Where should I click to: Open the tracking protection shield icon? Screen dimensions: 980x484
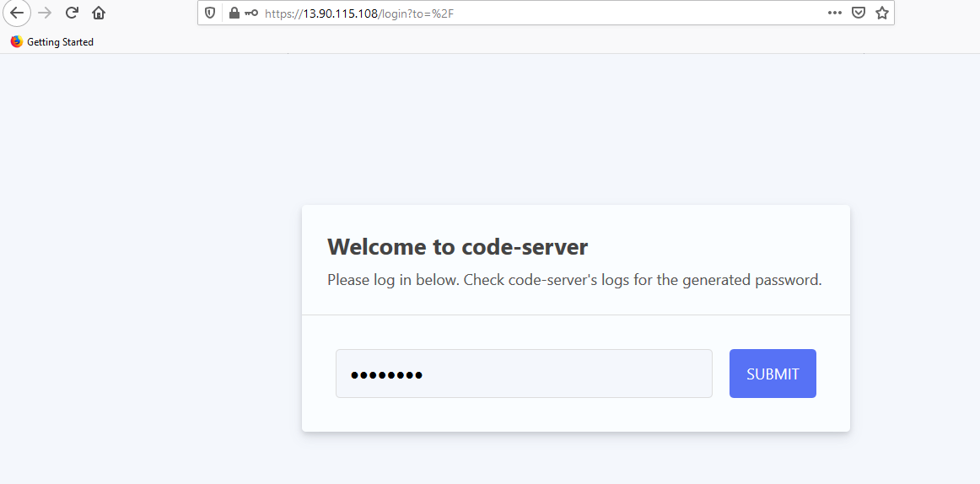tap(211, 13)
